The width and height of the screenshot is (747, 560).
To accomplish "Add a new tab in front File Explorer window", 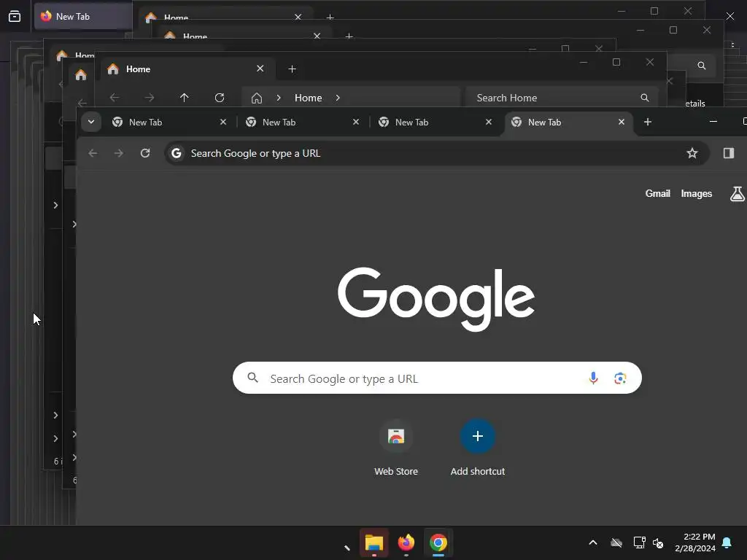I will (x=292, y=69).
